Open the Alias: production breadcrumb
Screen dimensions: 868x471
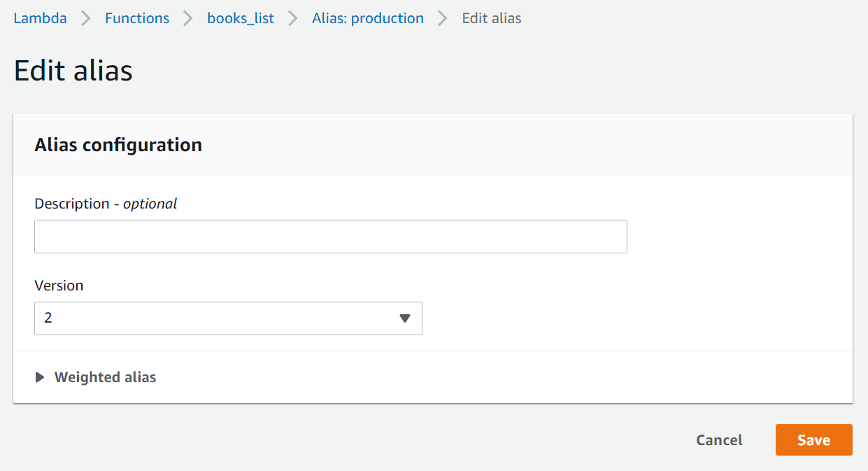coord(367,18)
